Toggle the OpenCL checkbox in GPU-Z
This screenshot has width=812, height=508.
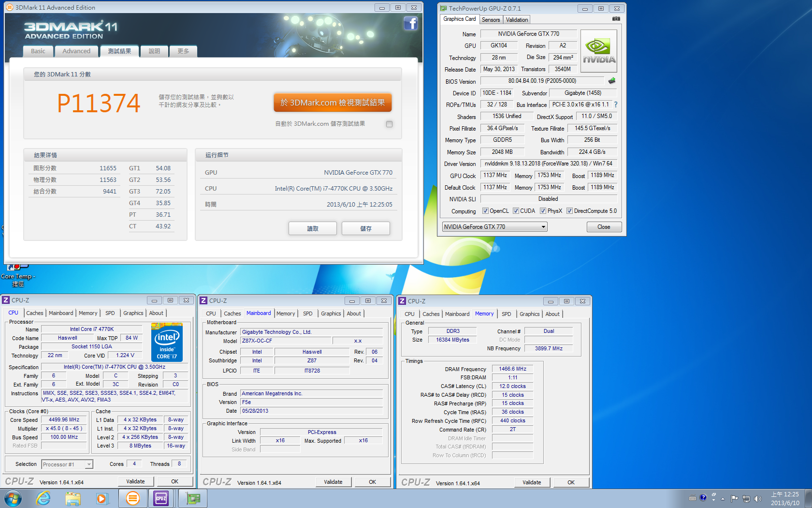click(x=485, y=211)
